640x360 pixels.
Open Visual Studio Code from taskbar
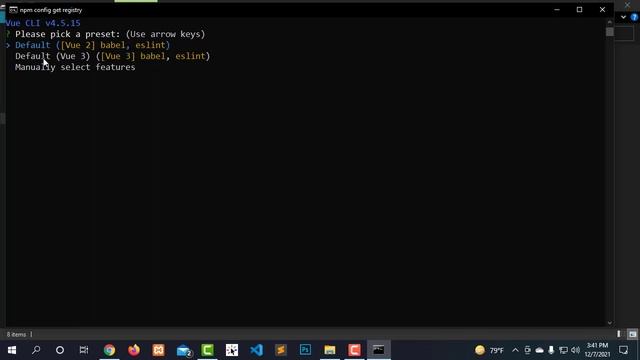click(x=256, y=350)
